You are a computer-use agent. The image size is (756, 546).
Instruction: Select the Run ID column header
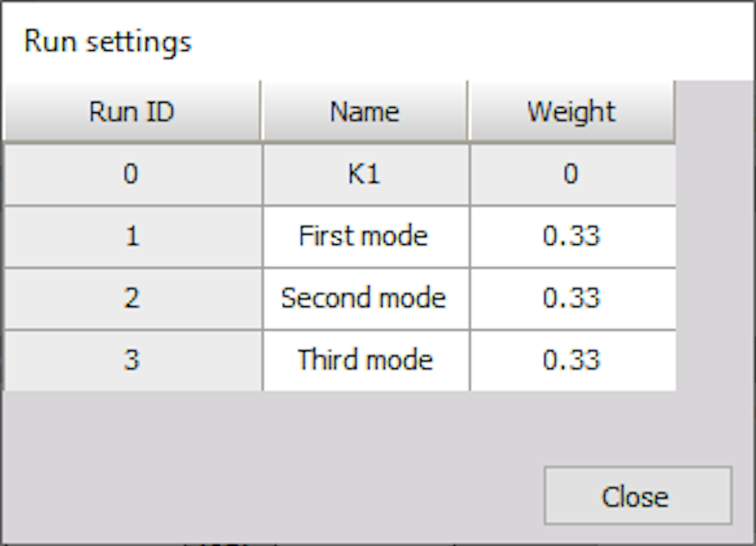[131, 111]
